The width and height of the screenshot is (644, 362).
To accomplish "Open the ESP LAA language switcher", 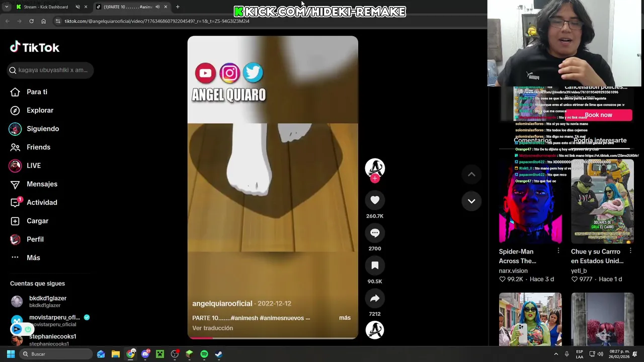I will [580, 354].
